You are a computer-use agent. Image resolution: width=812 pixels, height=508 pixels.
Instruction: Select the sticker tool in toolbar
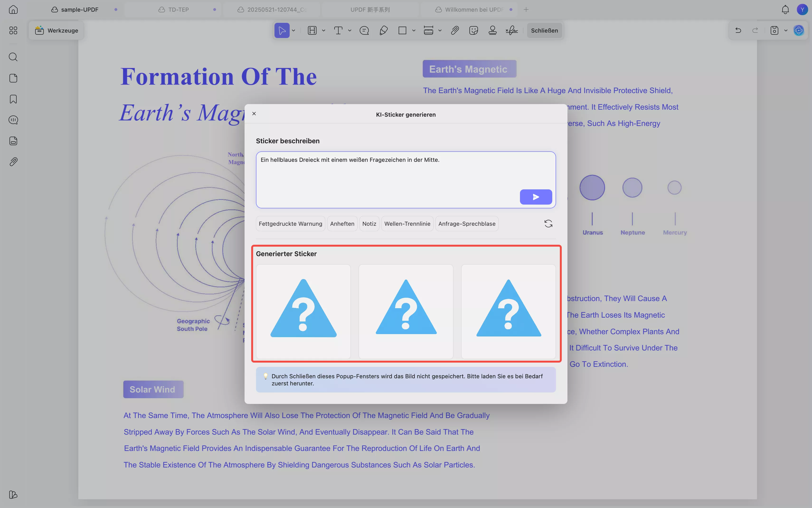coord(473,31)
